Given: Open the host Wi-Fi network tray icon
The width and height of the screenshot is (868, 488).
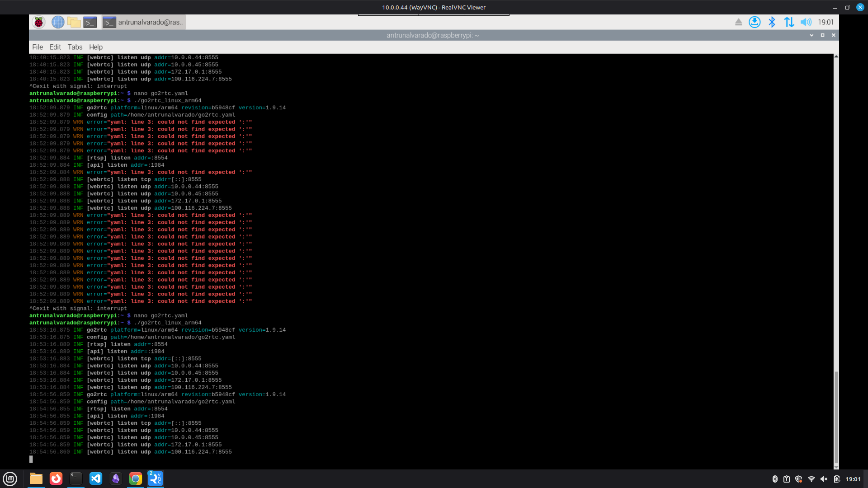Looking at the screenshot, I should click(x=811, y=479).
